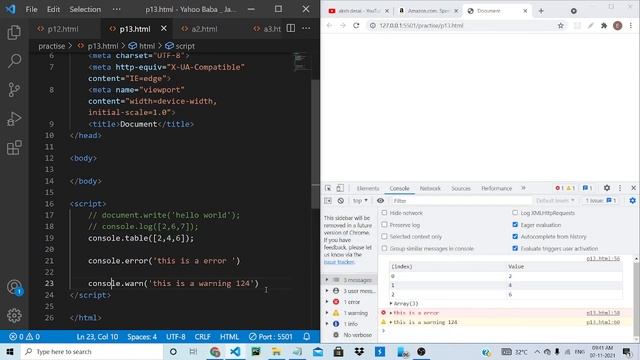Expand the 1 info sidebar group
Image resolution: width=640 pixels, height=360 pixels.
[327, 324]
